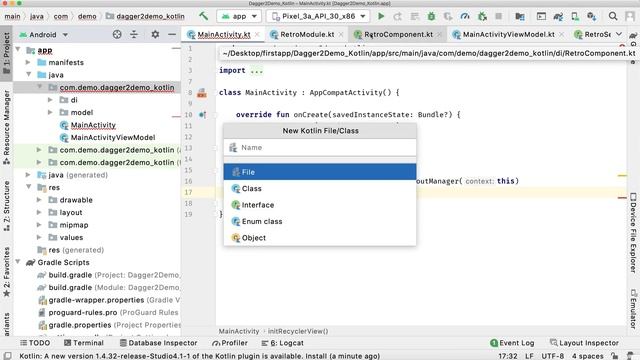Click the Collapse All icon in Project panel
The image size is (640, 360).
coord(134,35)
